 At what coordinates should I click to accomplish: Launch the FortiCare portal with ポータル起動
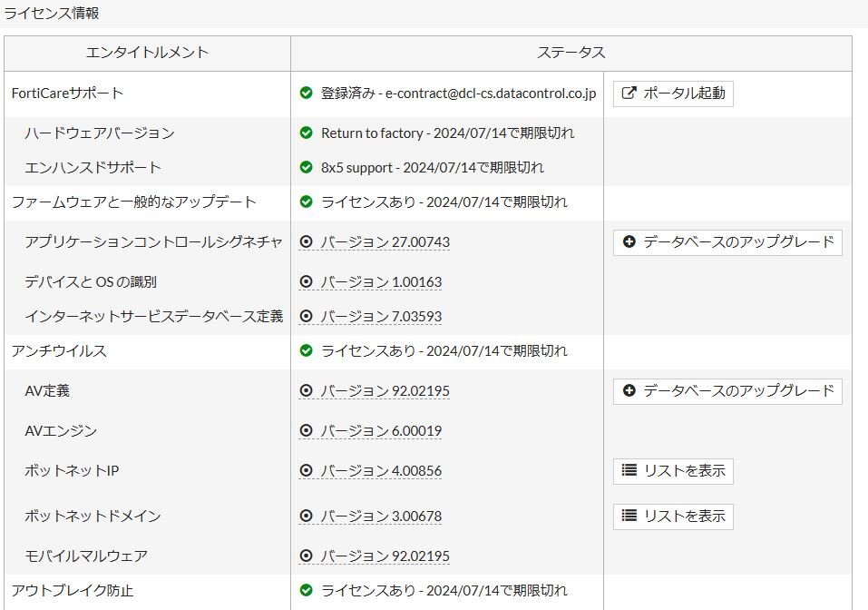click(673, 93)
